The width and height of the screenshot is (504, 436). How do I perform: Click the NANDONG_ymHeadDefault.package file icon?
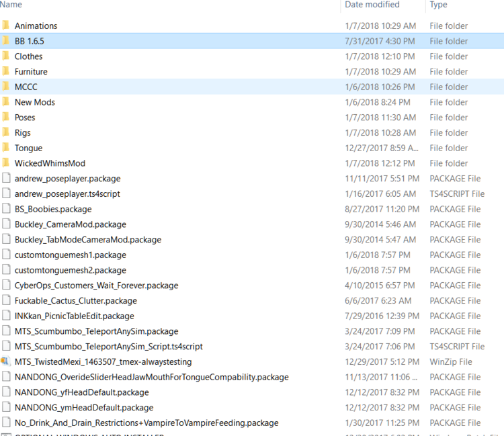click(6, 407)
